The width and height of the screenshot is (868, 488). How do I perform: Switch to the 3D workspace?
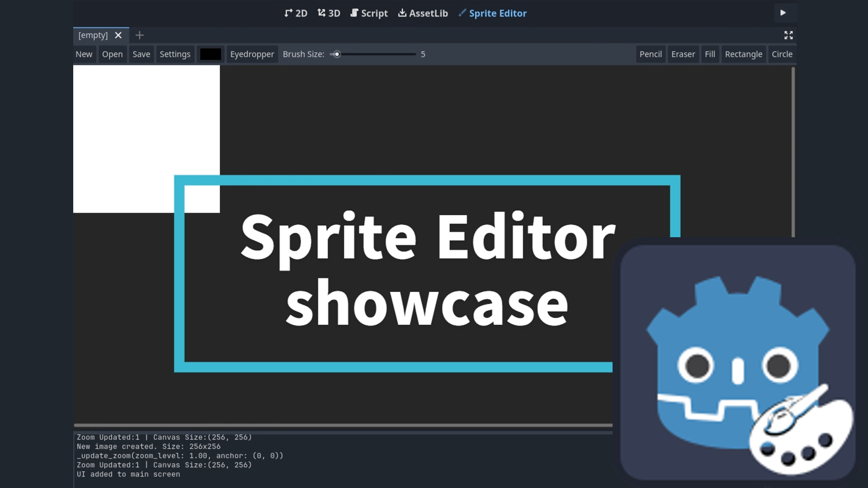(329, 13)
